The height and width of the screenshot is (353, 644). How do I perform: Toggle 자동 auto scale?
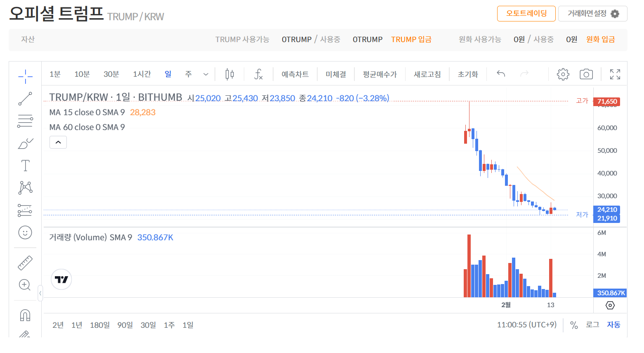pyautogui.click(x=613, y=325)
